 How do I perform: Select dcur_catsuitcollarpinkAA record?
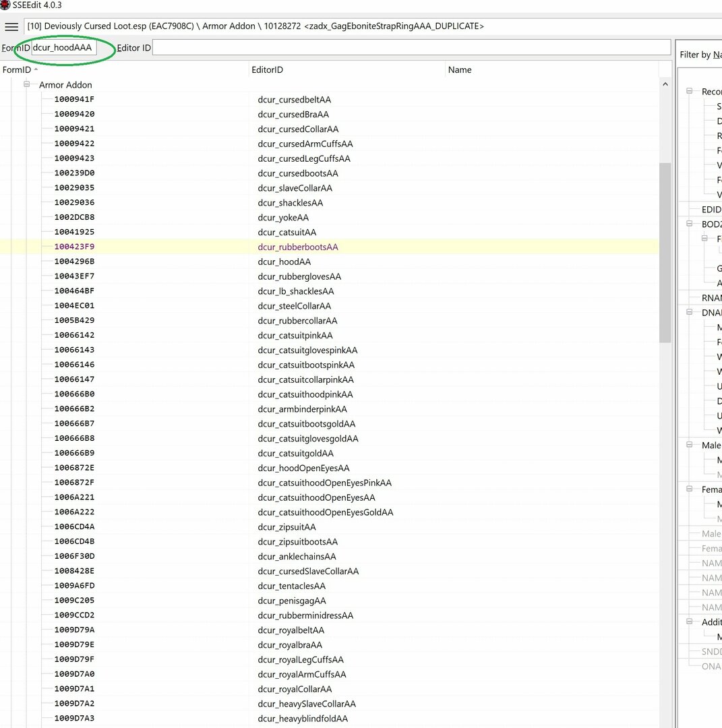(x=330, y=380)
